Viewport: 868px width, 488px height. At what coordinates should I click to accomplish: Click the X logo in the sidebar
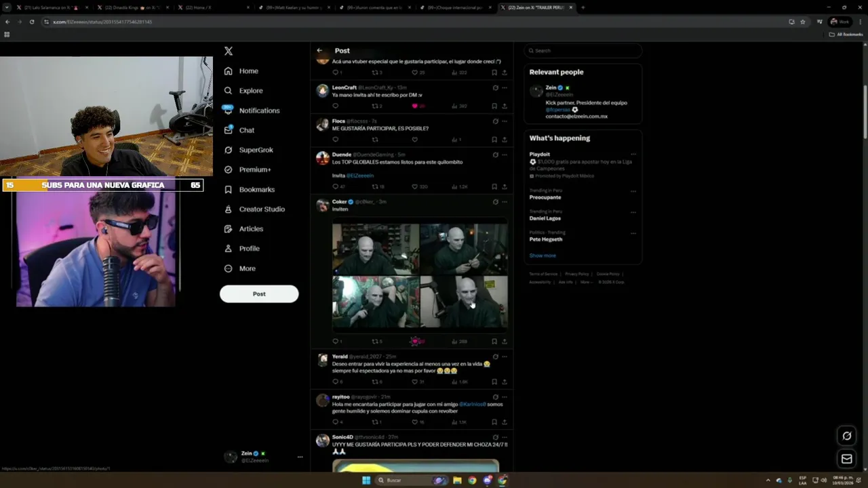click(229, 51)
